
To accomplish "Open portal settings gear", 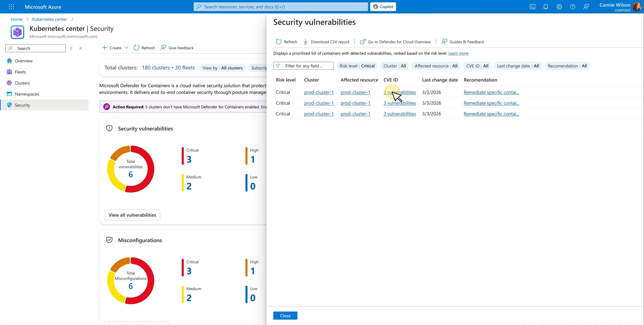I will coord(559,7).
